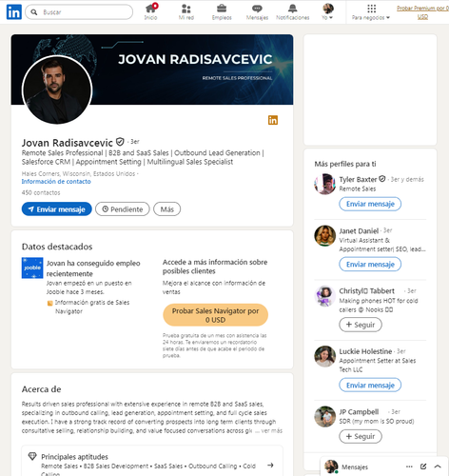Open the Más options button
The height and width of the screenshot is (476, 449).
[x=166, y=209]
